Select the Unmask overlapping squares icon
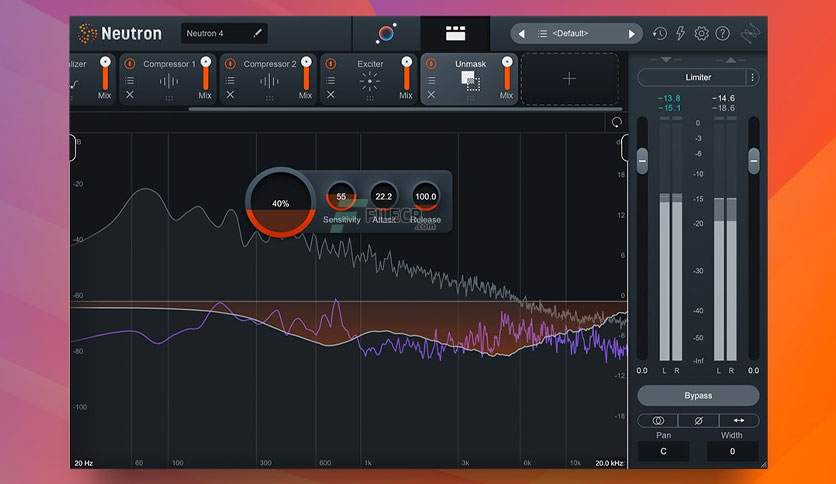Image resolution: width=836 pixels, height=484 pixels. point(470,81)
